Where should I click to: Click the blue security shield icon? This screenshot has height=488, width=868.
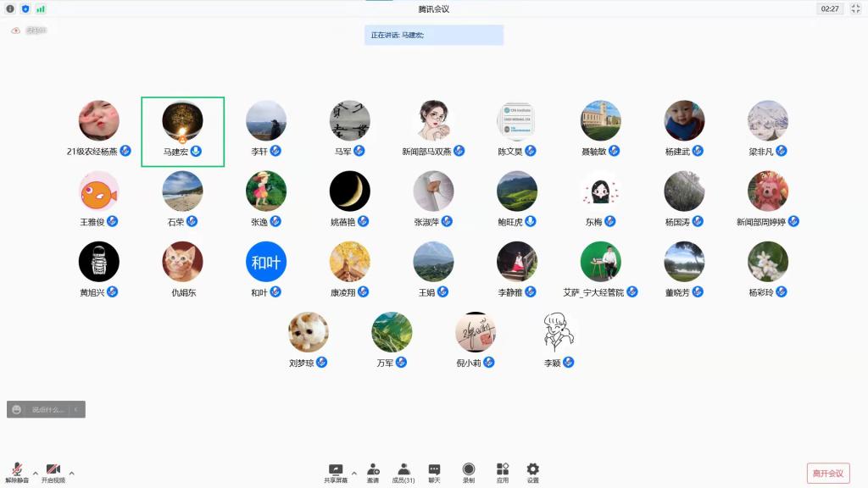click(x=25, y=8)
